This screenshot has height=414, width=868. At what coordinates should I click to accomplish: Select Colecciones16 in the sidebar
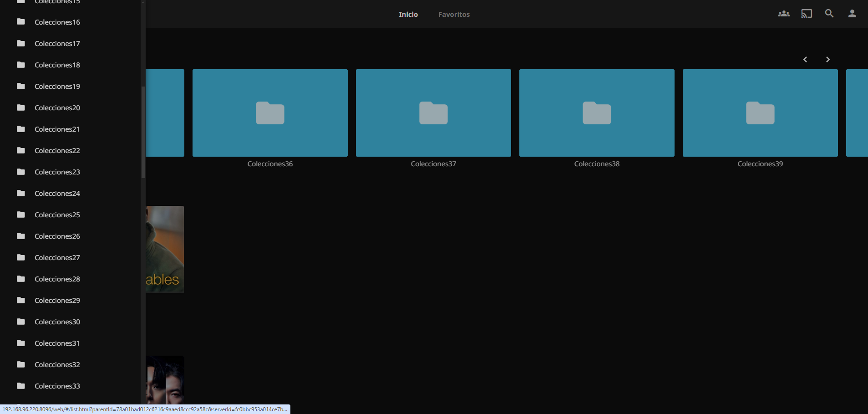click(57, 22)
